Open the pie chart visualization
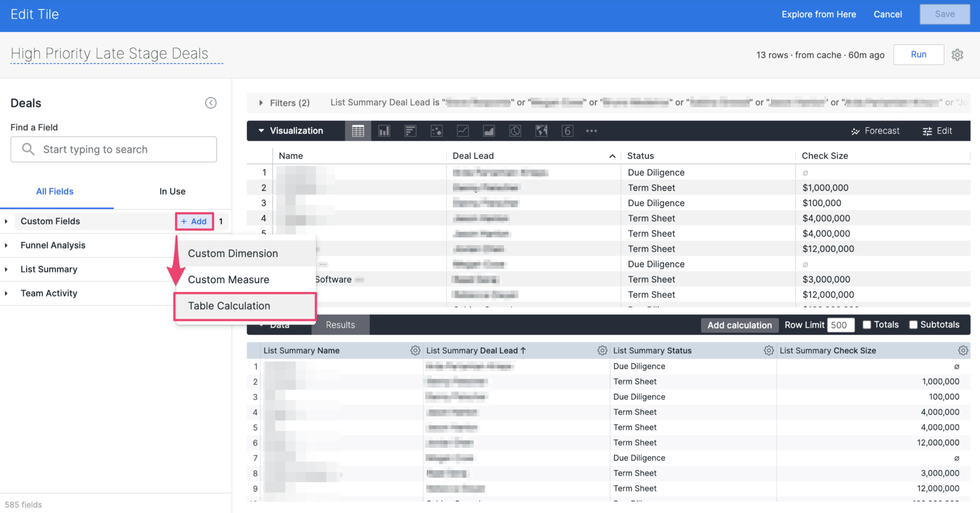The width and height of the screenshot is (980, 513). click(x=515, y=130)
